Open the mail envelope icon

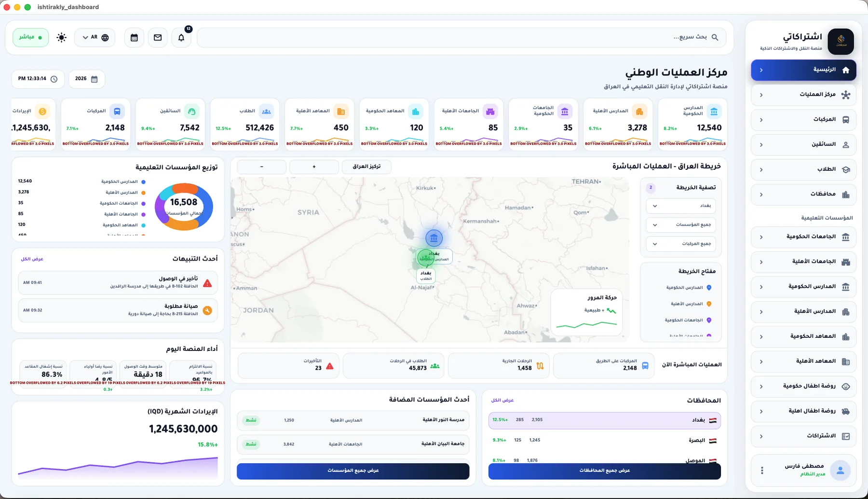point(158,38)
